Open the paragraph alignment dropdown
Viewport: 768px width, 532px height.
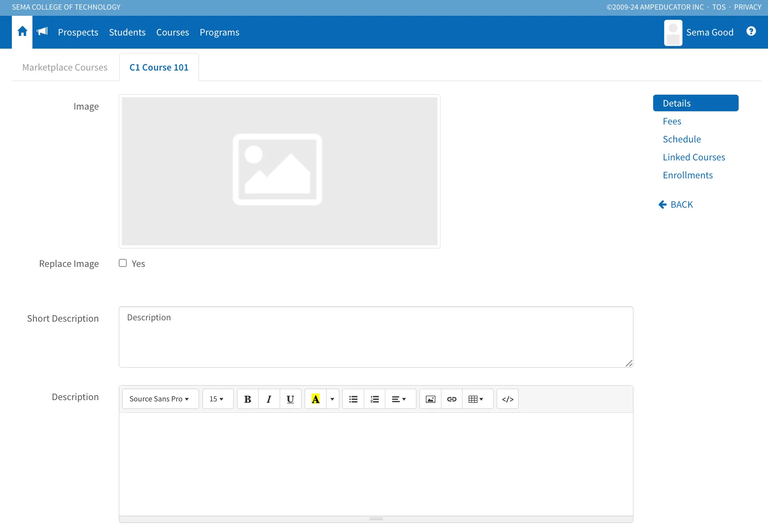click(x=401, y=399)
